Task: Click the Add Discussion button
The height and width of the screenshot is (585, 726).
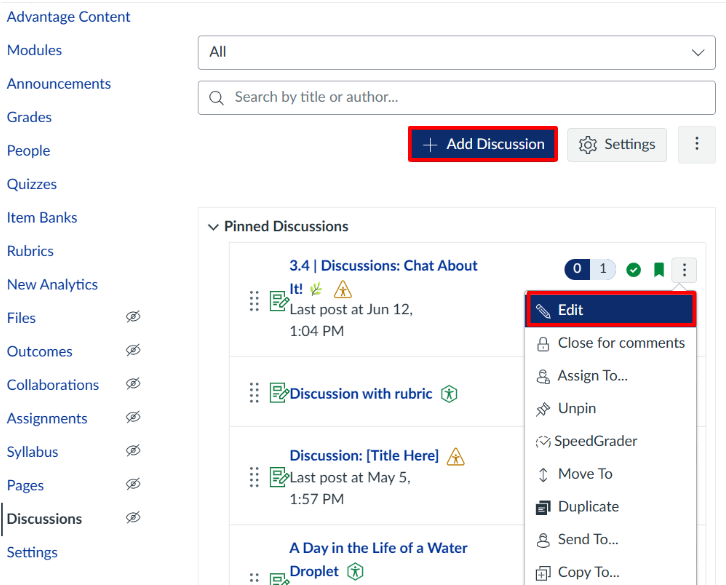Action: pos(483,144)
